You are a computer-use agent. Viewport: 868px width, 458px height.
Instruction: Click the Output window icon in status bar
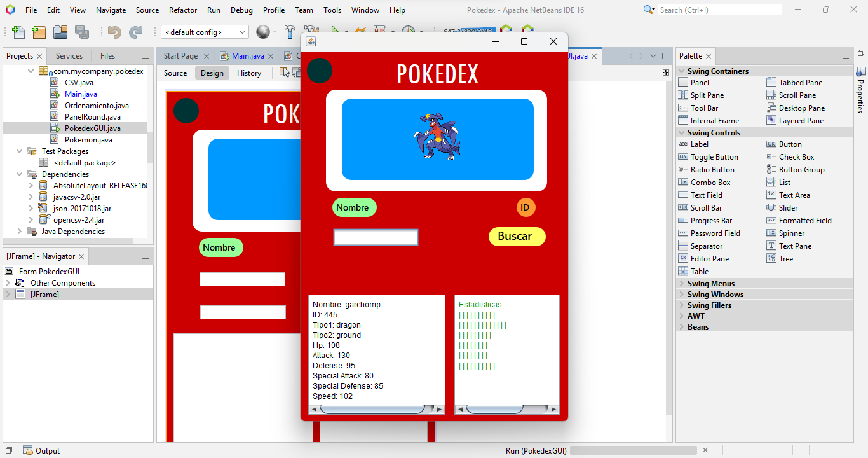28,450
